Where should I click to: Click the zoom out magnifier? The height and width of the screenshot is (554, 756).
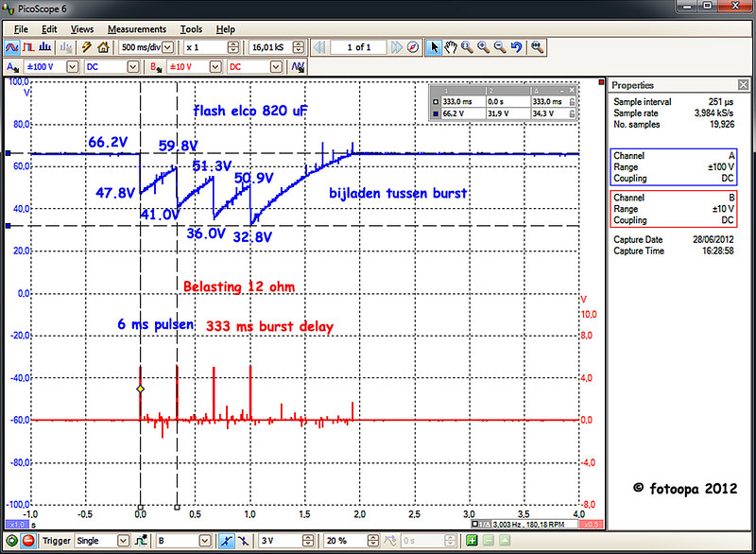tap(500, 47)
